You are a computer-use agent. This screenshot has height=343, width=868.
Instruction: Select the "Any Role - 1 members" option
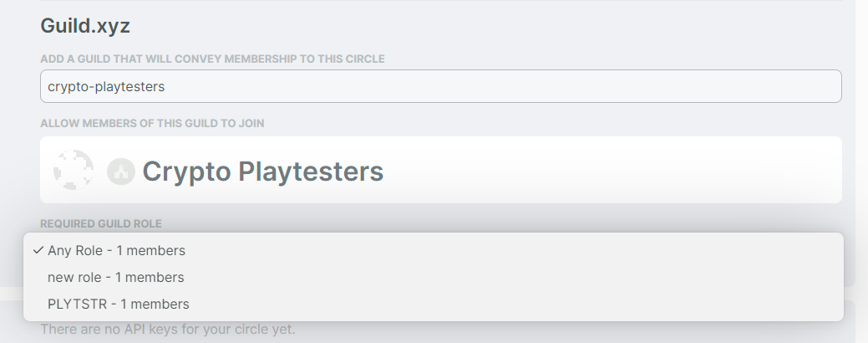[x=117, y=250]
